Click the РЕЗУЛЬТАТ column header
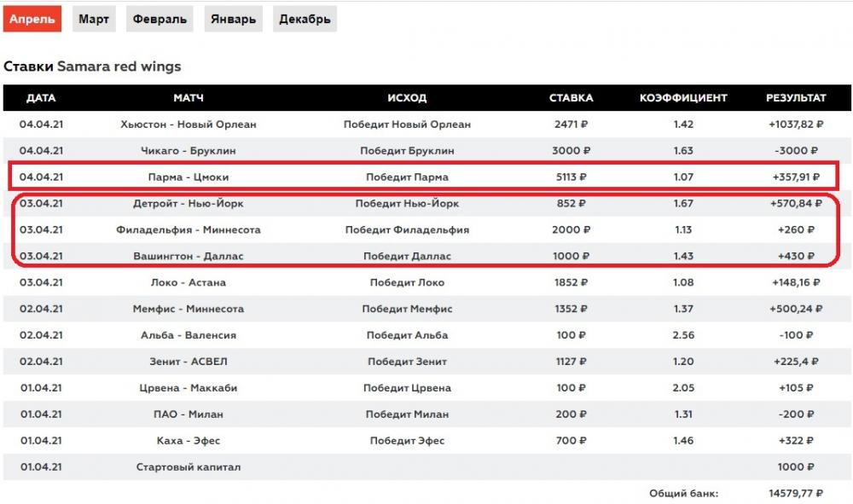 tap(796, 98)
